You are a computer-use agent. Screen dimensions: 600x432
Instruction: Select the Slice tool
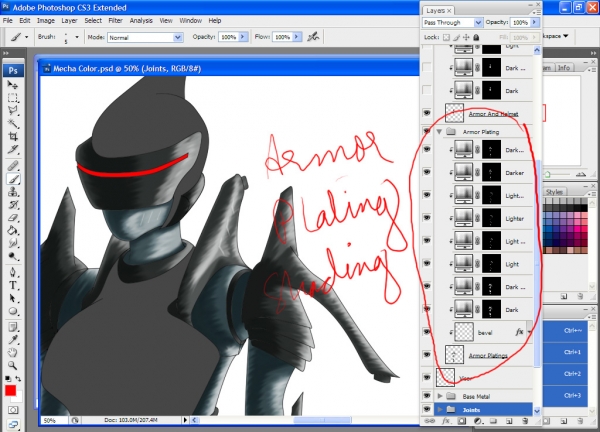click(x=13, y=149)
